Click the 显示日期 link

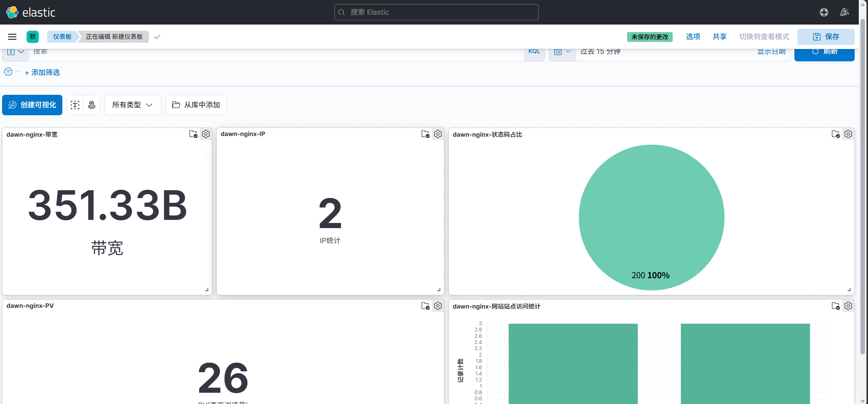pyautogui.click(x=771, y=52)
